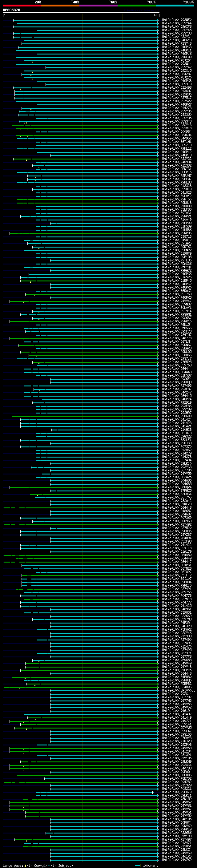Open hit UniRef100_A1XKU7
The image size is (197, 868).
coord(176,91)
